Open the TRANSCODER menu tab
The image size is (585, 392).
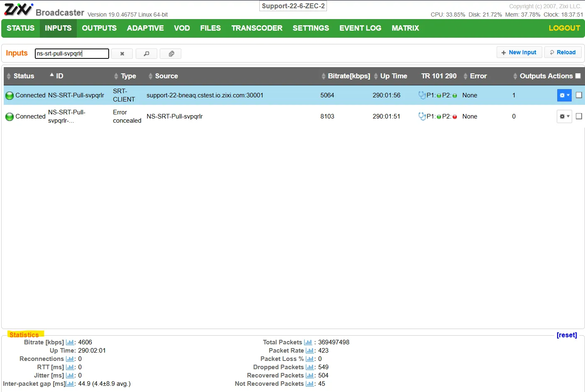pyautogui.click(x=257, y=28)
